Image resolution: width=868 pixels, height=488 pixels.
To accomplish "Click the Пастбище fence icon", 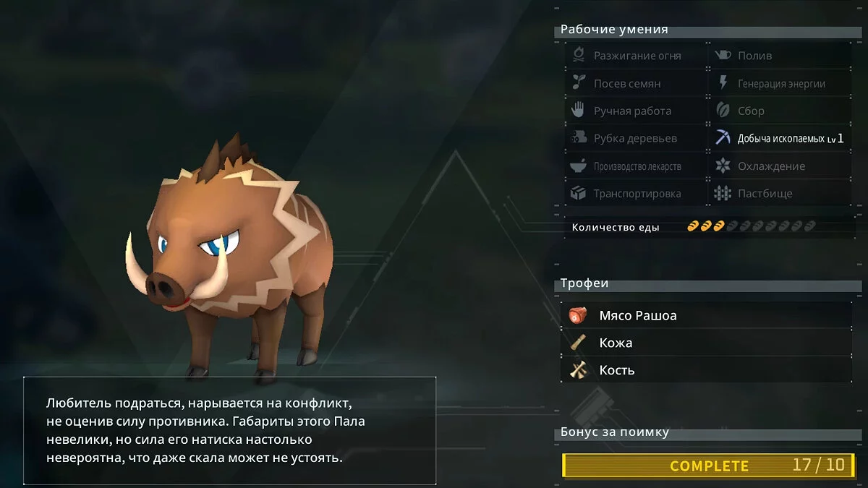I will (x=723, y=193).
